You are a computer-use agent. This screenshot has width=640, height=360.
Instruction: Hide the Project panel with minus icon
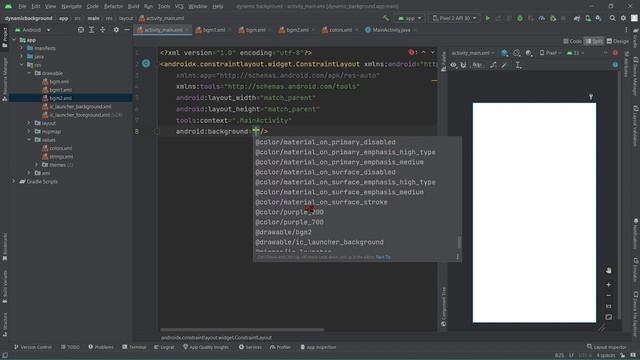127,30
